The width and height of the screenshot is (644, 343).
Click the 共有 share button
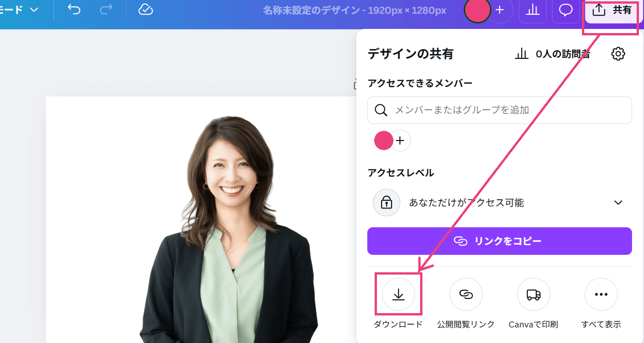611,10
